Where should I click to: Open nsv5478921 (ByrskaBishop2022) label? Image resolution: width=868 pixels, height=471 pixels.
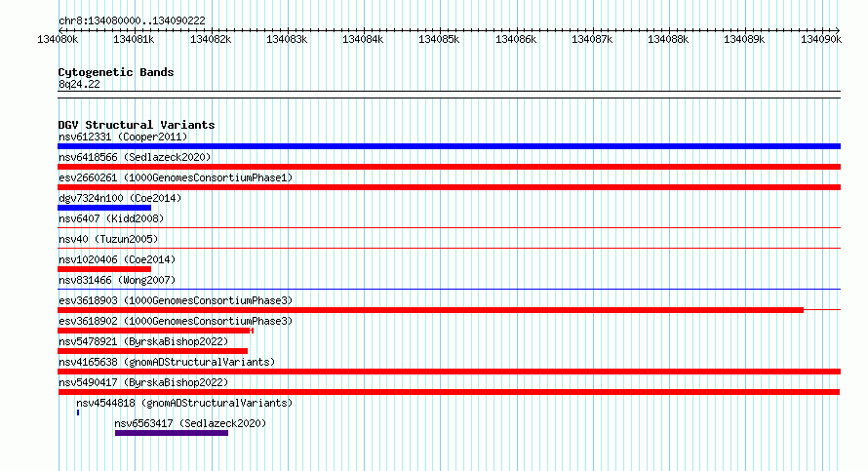143,341
